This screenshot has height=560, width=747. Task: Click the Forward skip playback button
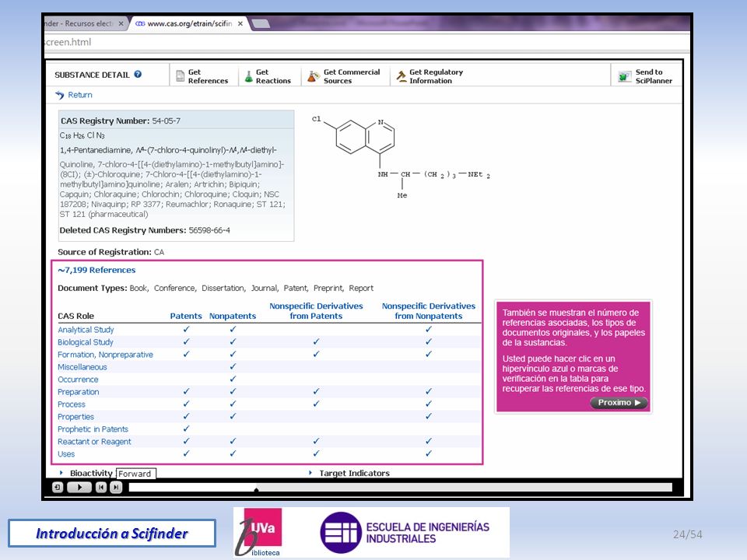pyautogui.click(x=116, y=487)
